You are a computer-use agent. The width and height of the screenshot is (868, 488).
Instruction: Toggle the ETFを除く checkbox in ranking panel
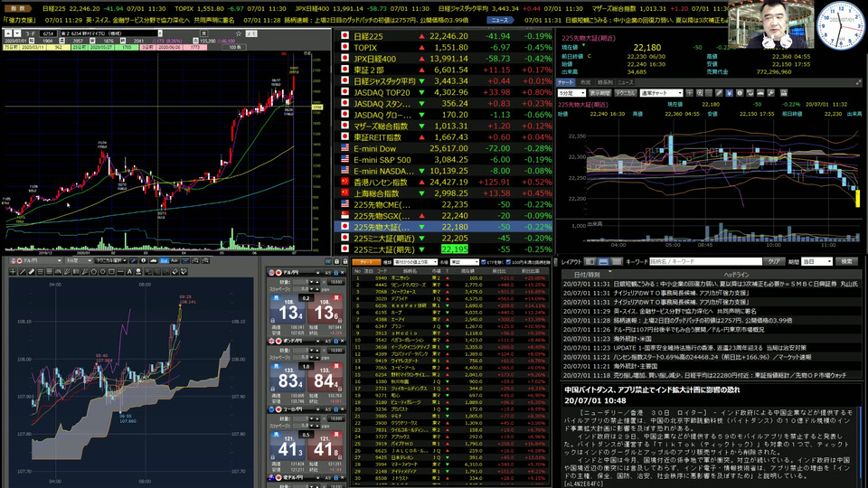[483, 262]
